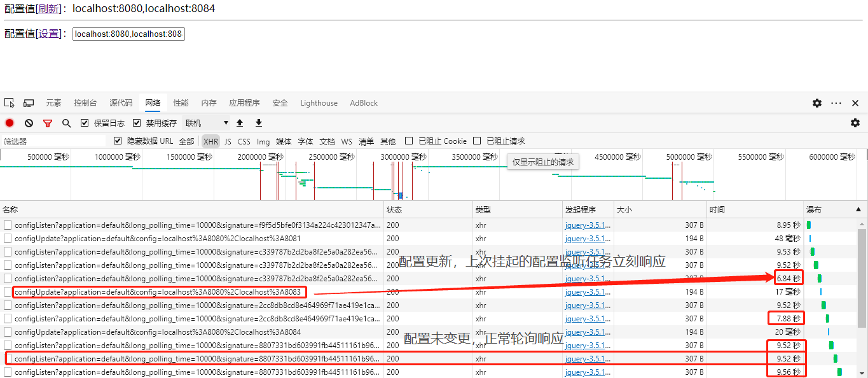Open the 安全 tab
Image resolution: width=868 pixels, height=378 pixels.
[280, 102]
